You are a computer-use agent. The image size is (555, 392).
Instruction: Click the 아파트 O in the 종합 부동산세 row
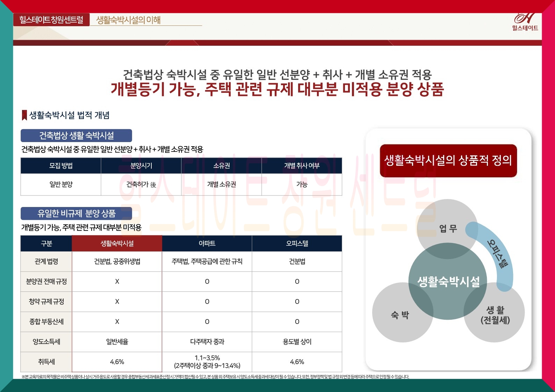(x=207, y=321)
